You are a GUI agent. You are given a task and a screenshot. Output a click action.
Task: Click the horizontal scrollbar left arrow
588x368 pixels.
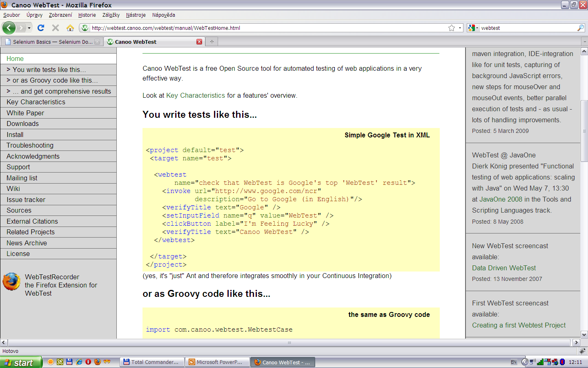[4, 343]
